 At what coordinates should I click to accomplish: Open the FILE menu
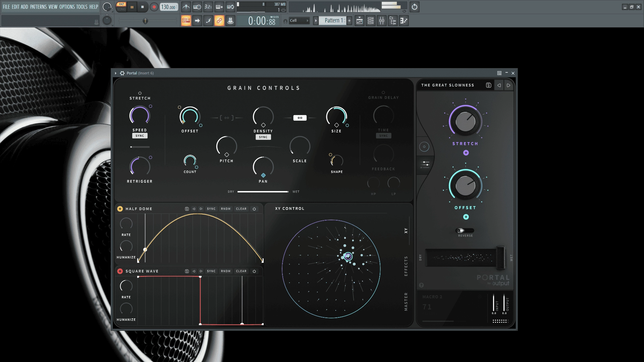pos(6,7)
